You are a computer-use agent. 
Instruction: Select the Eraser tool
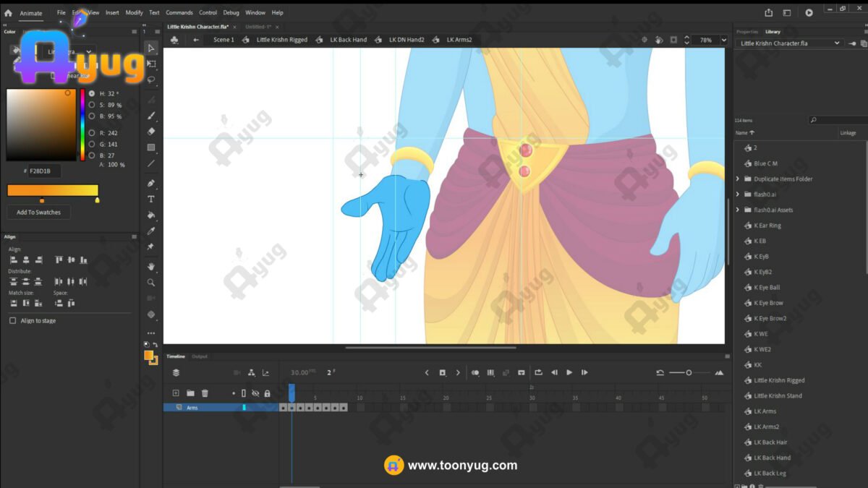tap(151, 132)
